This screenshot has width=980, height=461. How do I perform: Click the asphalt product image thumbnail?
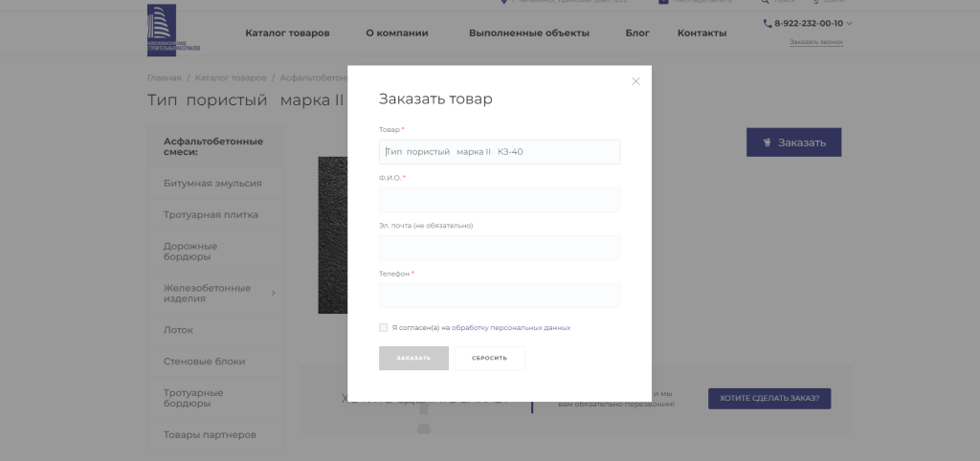tap(332, 234)
